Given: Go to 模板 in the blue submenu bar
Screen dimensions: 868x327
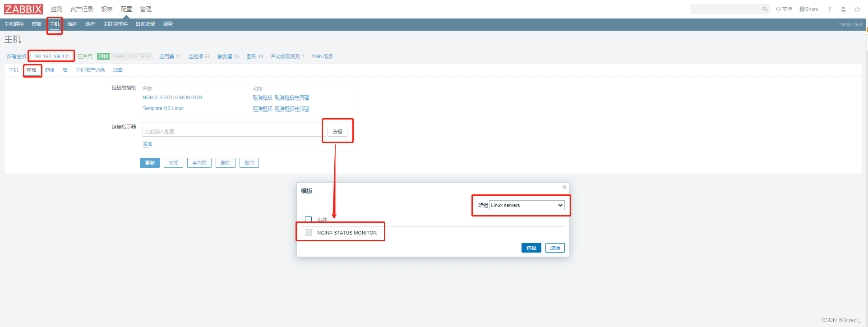Looking at the screenshot, I should (x=37, y=24).
